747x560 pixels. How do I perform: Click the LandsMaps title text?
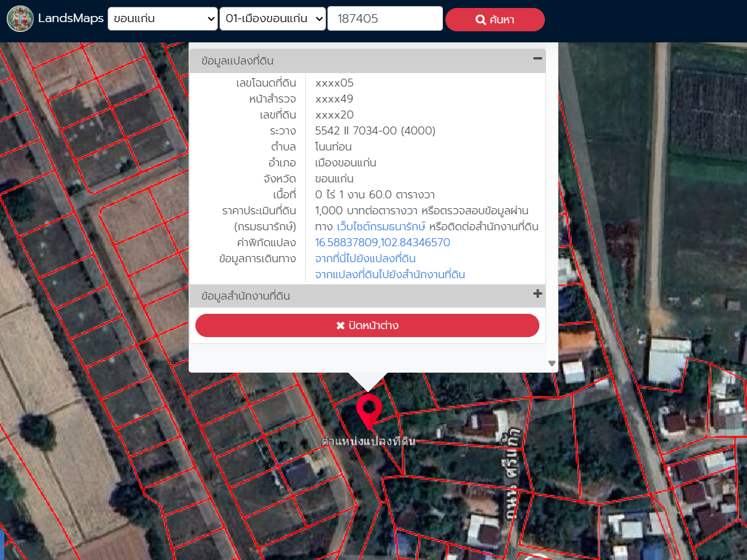(x=71, y=18)
